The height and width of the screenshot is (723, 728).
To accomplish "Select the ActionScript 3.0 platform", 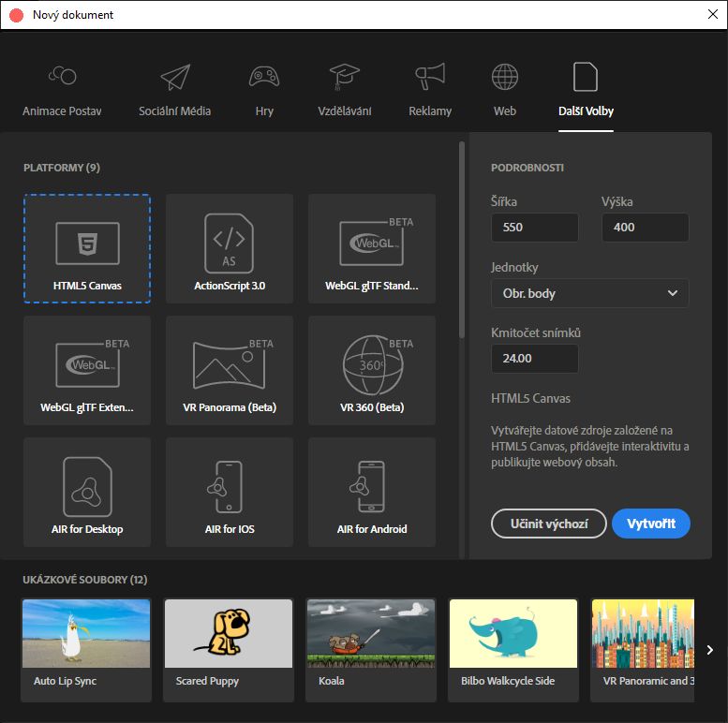I will click(230, 249).
